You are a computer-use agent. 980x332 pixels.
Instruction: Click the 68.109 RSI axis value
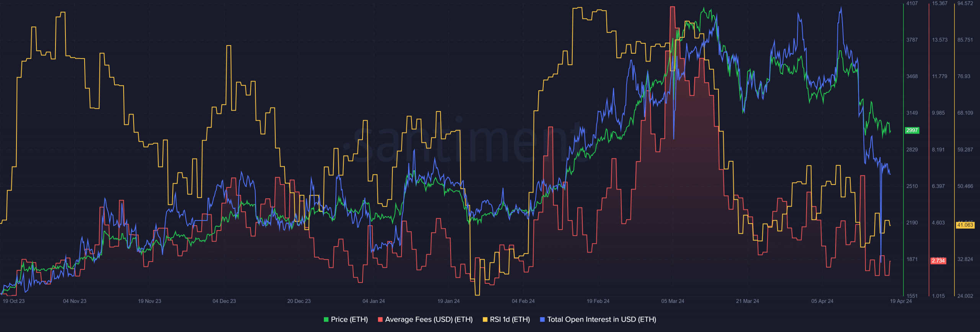965,113
